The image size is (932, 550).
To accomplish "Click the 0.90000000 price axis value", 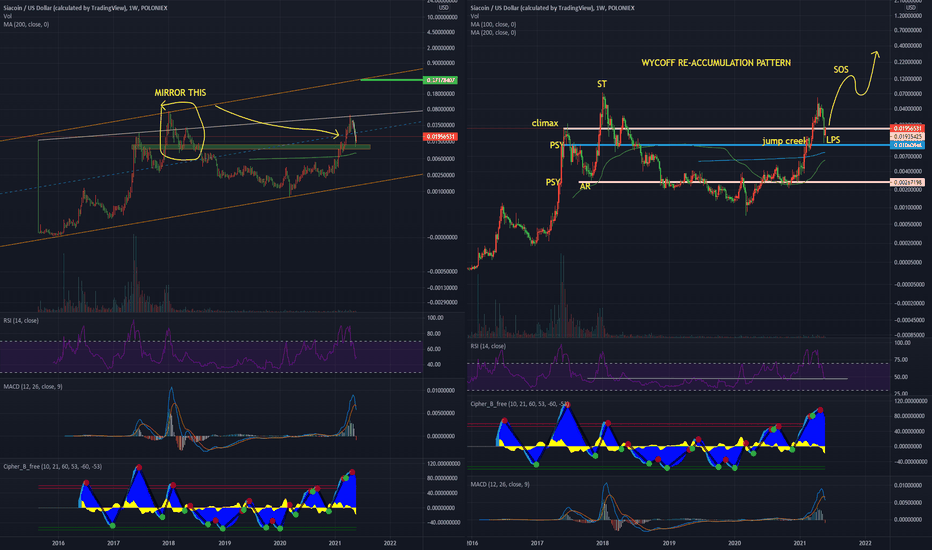I will (442, 63).
